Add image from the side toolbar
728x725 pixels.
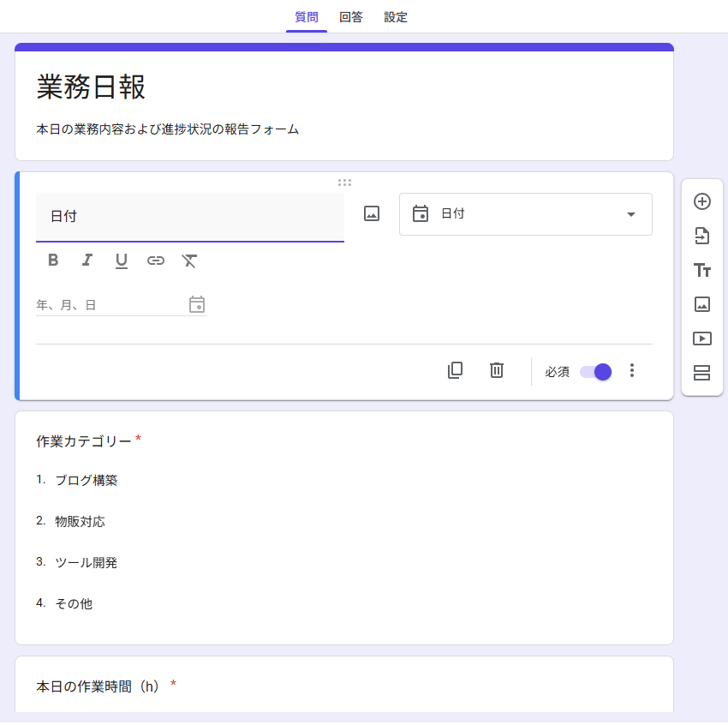coord(701,304)
